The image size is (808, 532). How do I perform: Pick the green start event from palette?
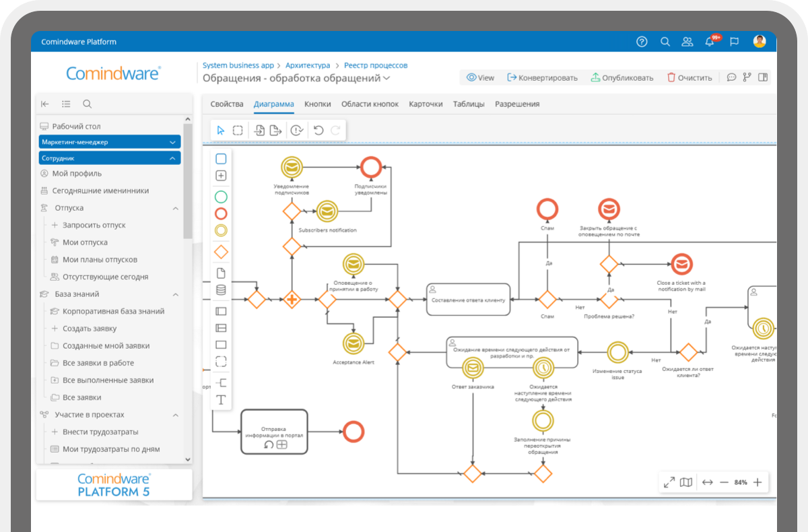(x=221, y=197)
